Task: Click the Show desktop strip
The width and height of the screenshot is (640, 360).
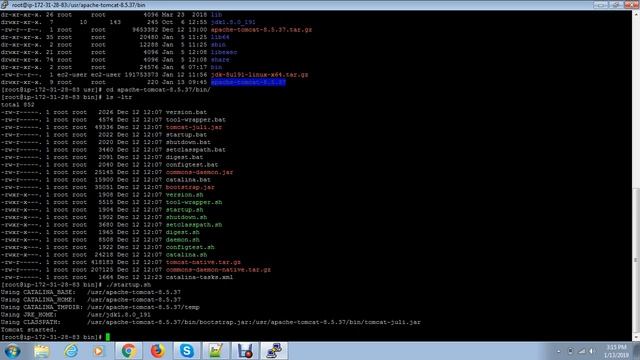Action: pos(636,351)
